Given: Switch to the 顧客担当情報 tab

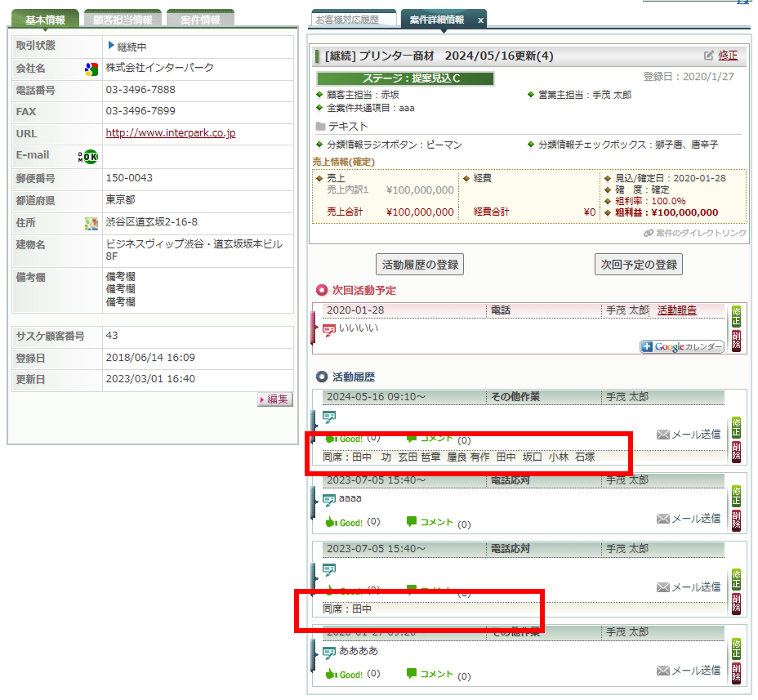Looking at the screenshot, I should (123, 20).
